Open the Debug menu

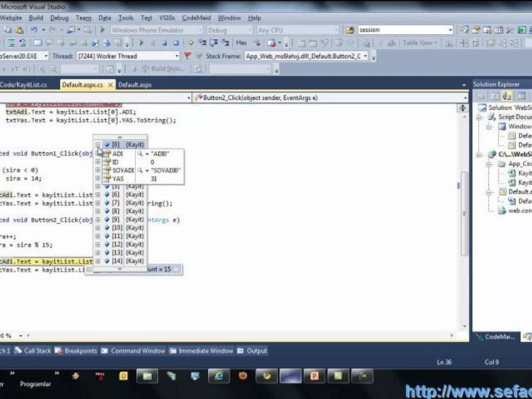click(59, 18)
